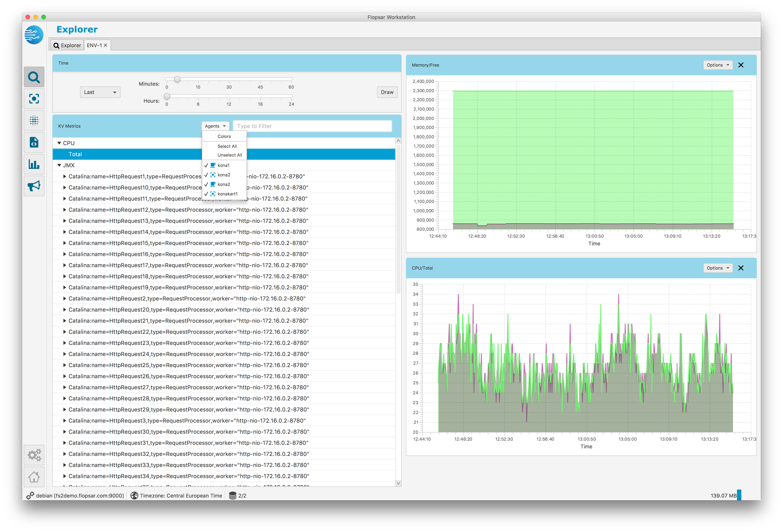Click the KV Metrics panel header label
The height and width of the screenshot is (532, 783).
tap(69, 126)
